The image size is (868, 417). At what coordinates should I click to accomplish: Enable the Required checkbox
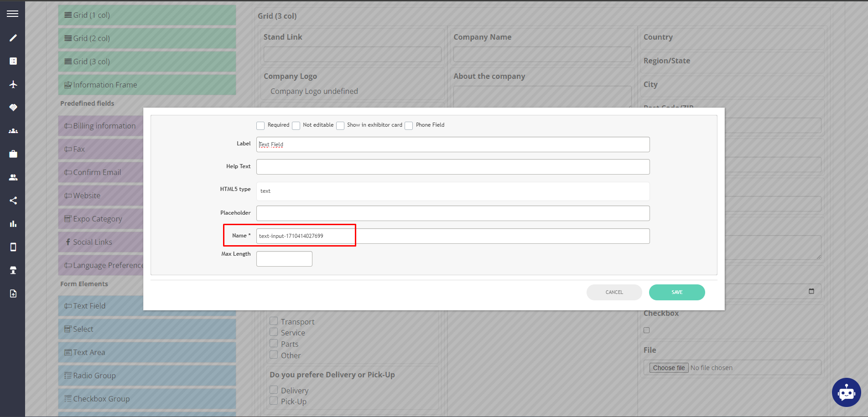click(260, 125)
